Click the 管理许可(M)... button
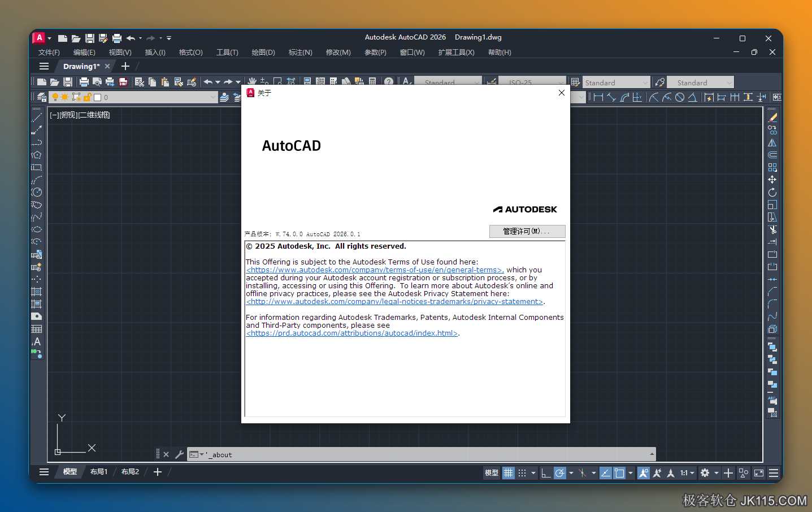Screen dimensions: 812x512 click(527, 231)
